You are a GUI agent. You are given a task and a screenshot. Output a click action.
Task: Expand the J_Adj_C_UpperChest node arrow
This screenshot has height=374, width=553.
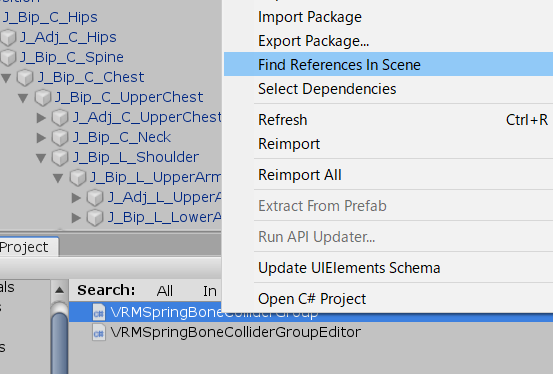pos(41,118)
